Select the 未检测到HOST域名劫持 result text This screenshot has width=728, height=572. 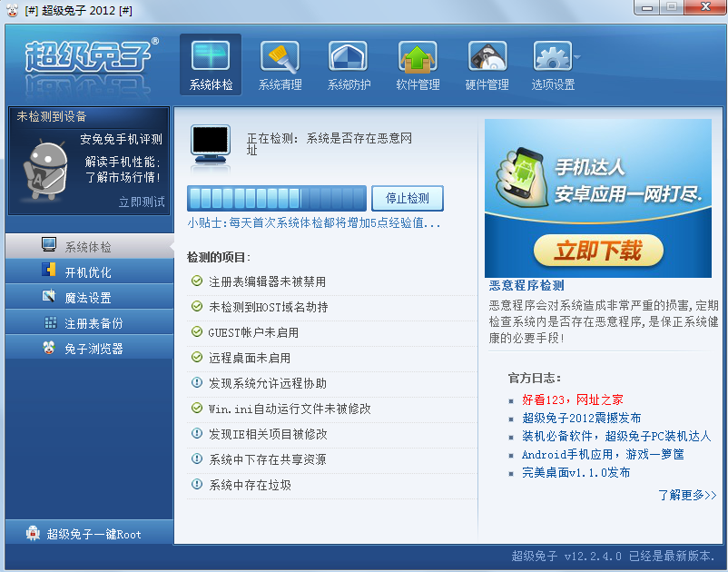[x=269, y=308]
